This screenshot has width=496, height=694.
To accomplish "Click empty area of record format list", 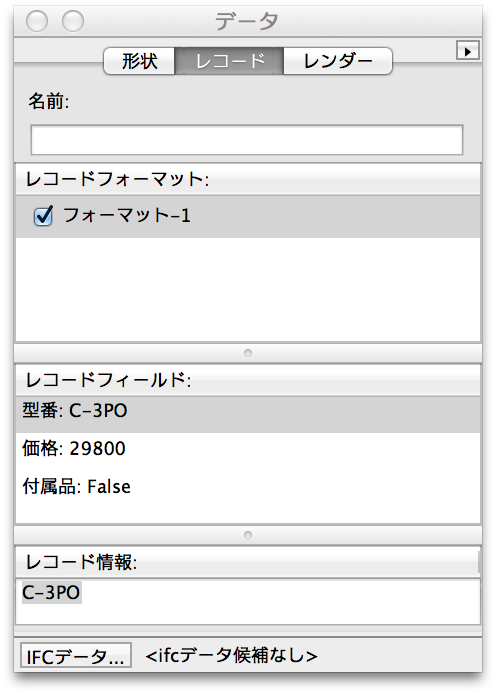I will tap(248, 289).
